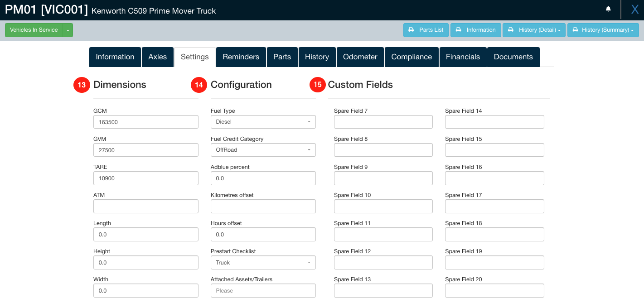This screenshot has height=303, width=644.
Task: Click the Spare Field 18 input
Action: (494, 234)
